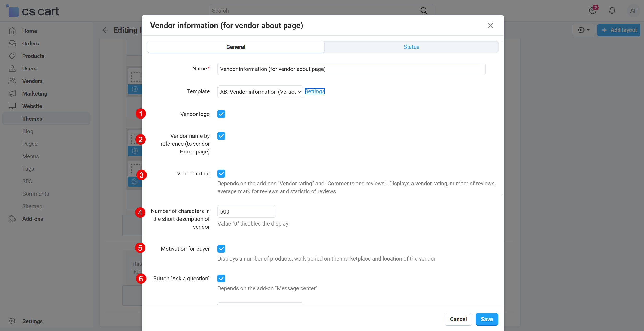The width and height of the screenshot is (644, 331).
Task: Select the Website monitor icon
Action: click(12, 106)
